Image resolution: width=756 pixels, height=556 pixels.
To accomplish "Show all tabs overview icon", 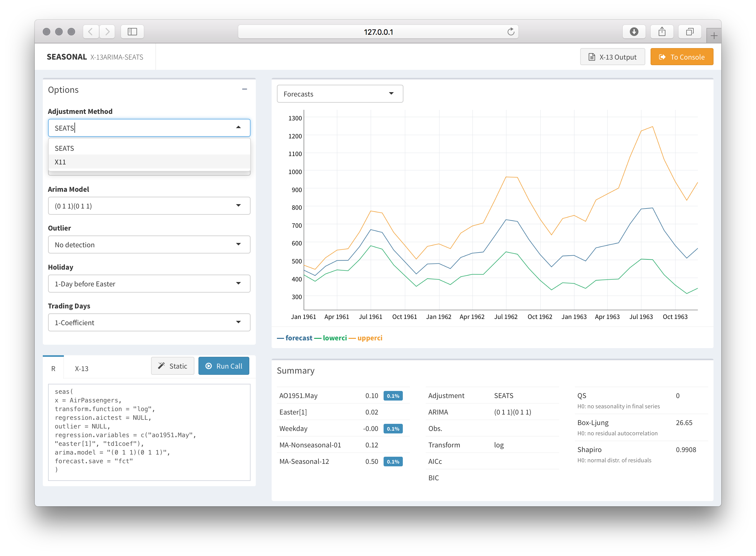I will pyautogui.click(x=689, y=32).
